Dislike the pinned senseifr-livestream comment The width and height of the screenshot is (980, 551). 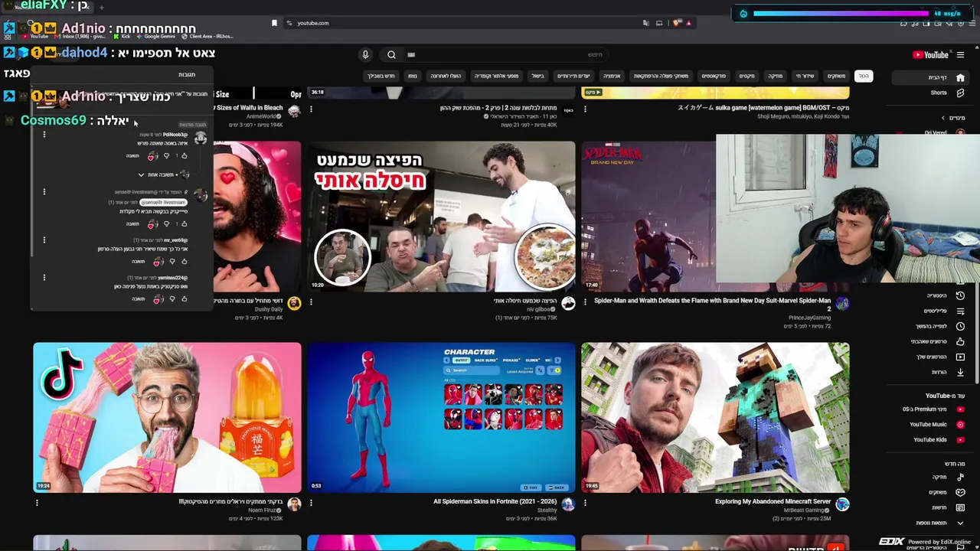point(166,224)
